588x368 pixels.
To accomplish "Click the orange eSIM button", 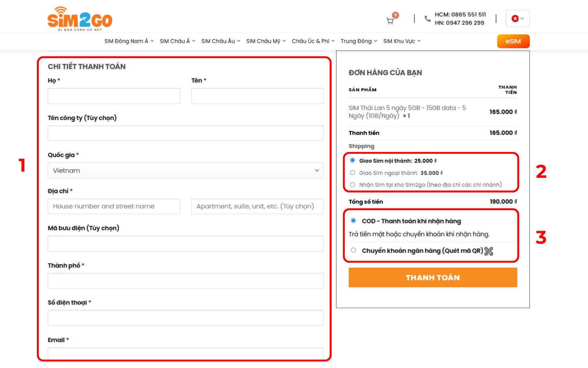I will click(513, 41).
